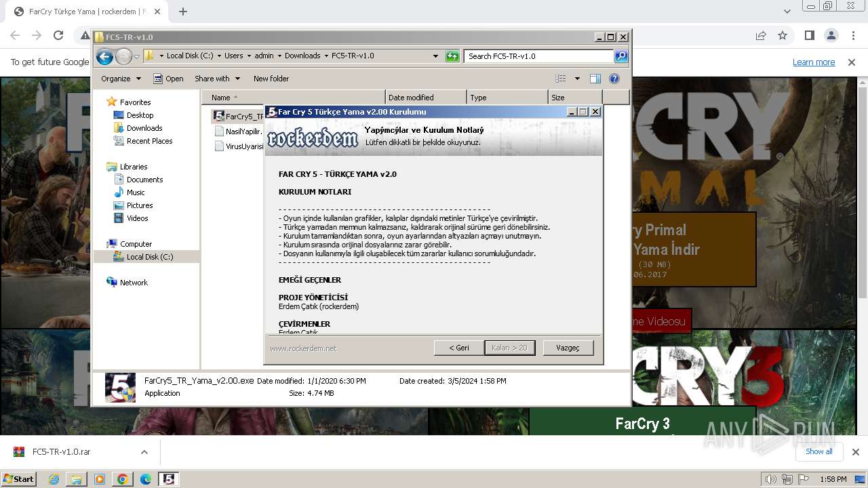868x488 pixels.
Task: Click the FC5-TR-v1.0.rar downloaded file
Action: pos(61,452)
